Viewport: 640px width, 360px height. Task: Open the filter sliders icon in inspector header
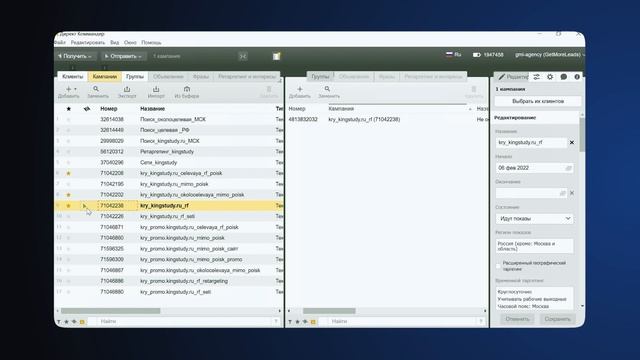coord(536,77)
